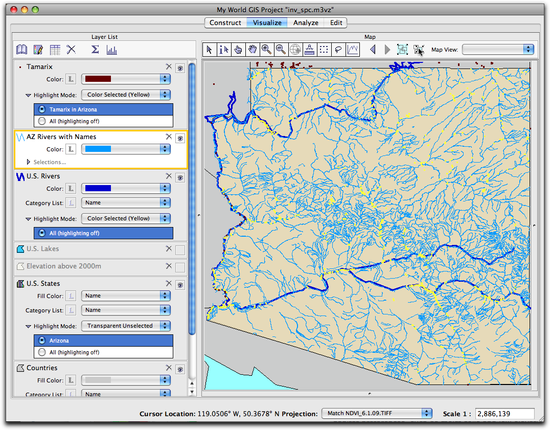The width and height of the screenshot is (550, 430).
Task: Open U.S. States Category List dropdown
Action: tap(126, 310)
